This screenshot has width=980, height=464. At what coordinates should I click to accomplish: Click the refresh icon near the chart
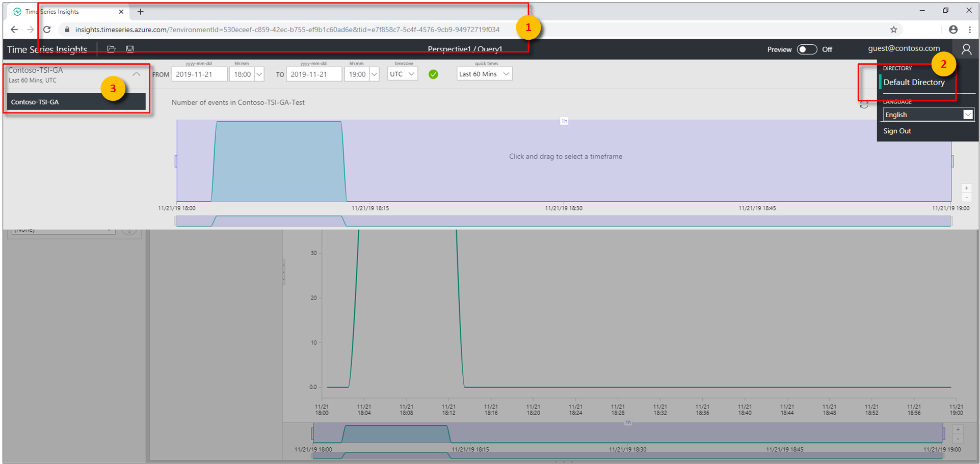point(864,105)
